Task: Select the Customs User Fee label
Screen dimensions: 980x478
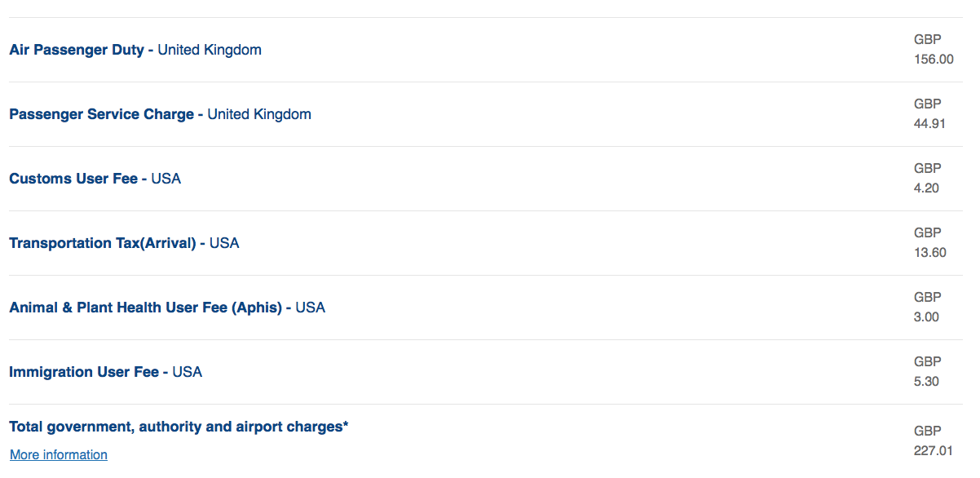Action: (73, 179)
